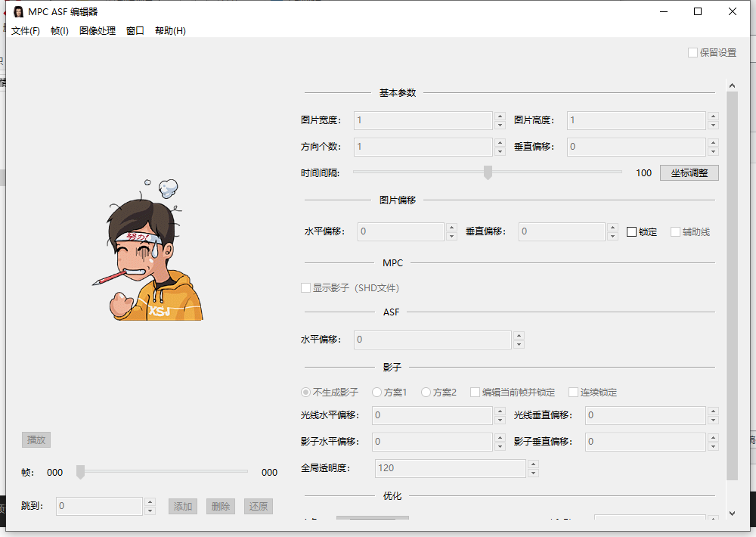This screenshot has height=537, width=756.
Task: Decrease 方向个数 with down arrow
Action: 500,151
